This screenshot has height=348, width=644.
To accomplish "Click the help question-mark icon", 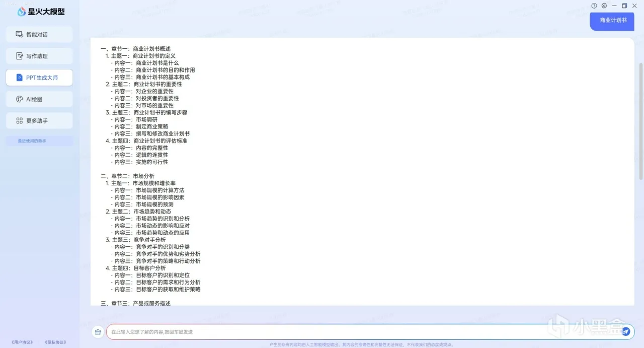I will coord(594,6).
